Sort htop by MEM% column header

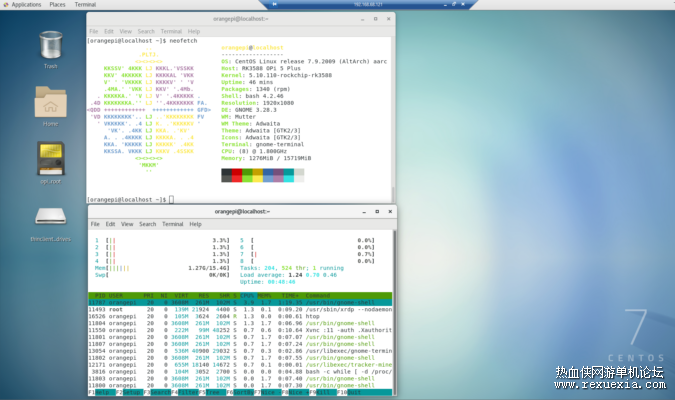click(264, 296)
